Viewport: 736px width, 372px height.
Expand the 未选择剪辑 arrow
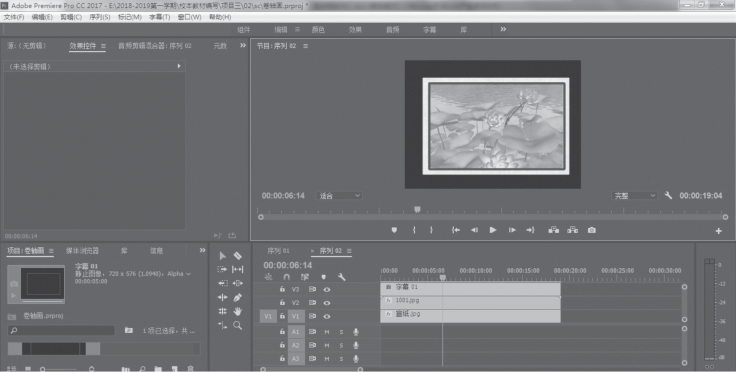[x=179, y=66]
